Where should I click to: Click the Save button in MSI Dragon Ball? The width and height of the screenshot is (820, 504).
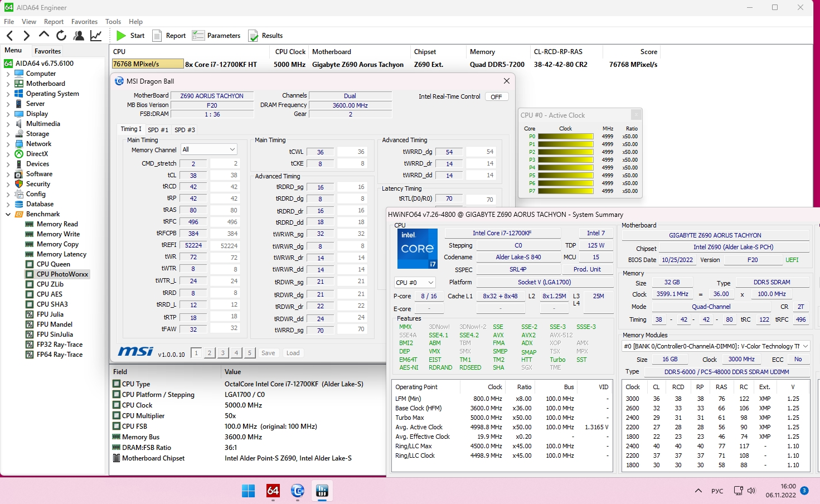pos(268,353)
